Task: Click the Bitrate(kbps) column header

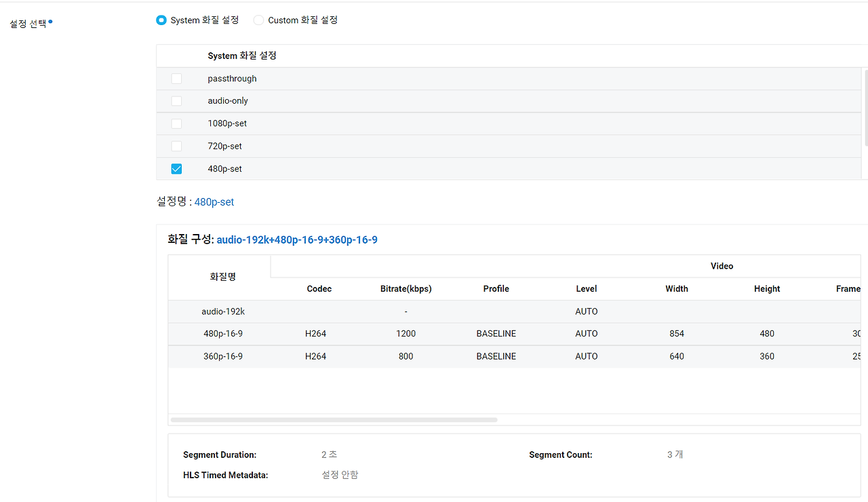Action: click(406, 289)
